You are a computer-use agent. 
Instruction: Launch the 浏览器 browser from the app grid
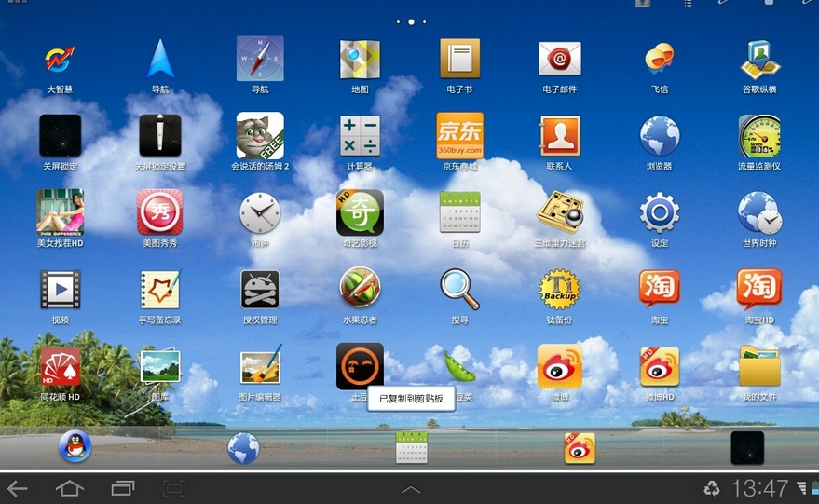(x=659, y=136)
